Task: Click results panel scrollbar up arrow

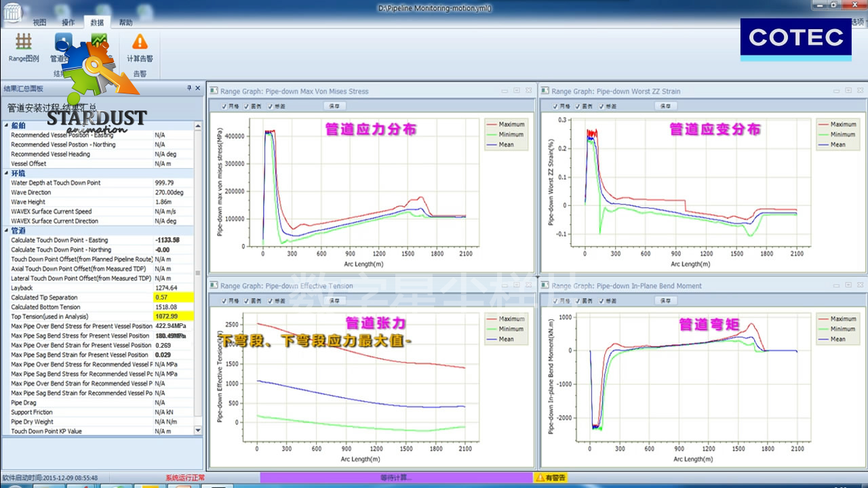Action: tap(198, 125)
